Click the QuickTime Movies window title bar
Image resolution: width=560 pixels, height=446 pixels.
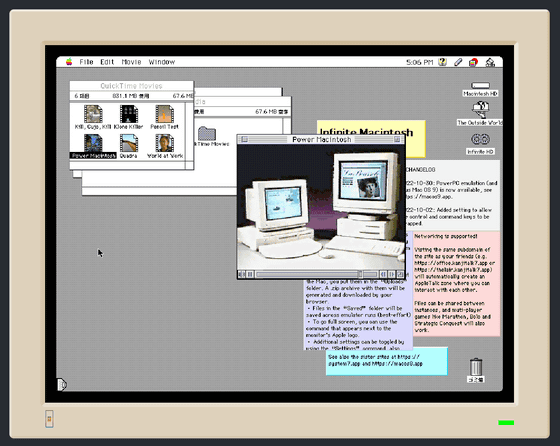131,86
